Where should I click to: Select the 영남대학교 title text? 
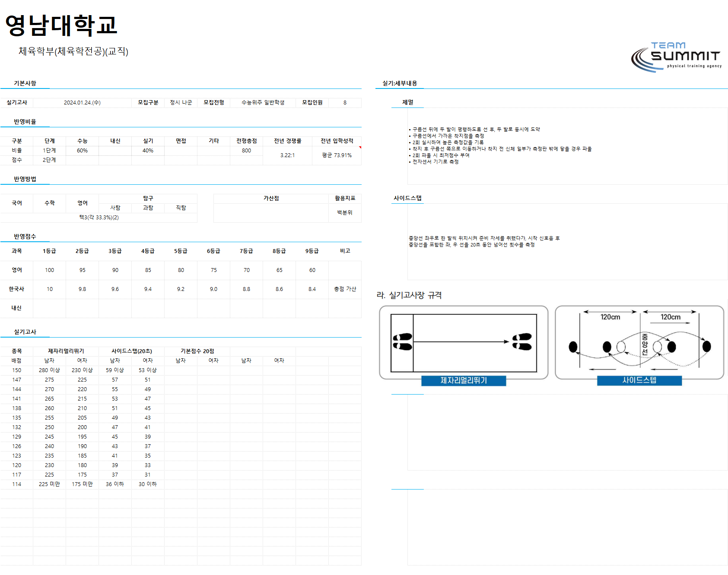pos(61,25)
